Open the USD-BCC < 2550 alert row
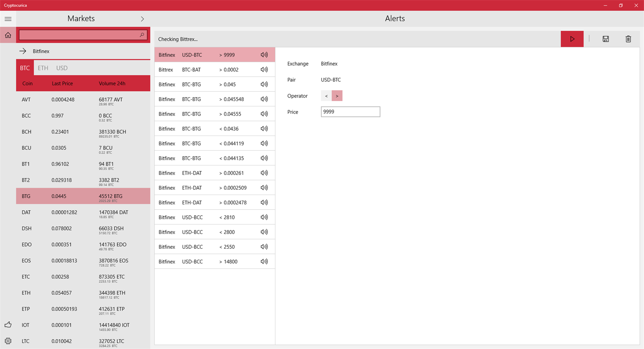The height and width of the screenshot is (349, 644). 215,247
